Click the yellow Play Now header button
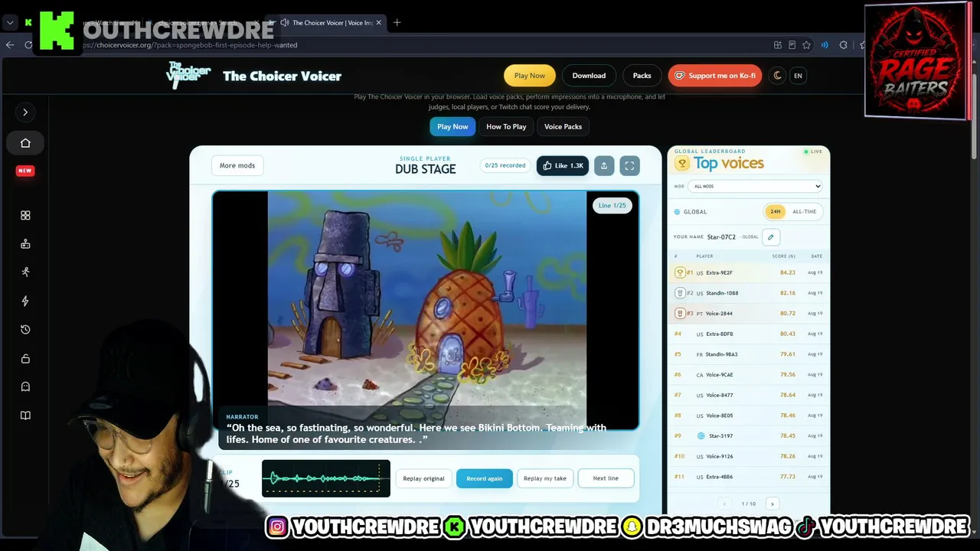 (x=530, y=76)
